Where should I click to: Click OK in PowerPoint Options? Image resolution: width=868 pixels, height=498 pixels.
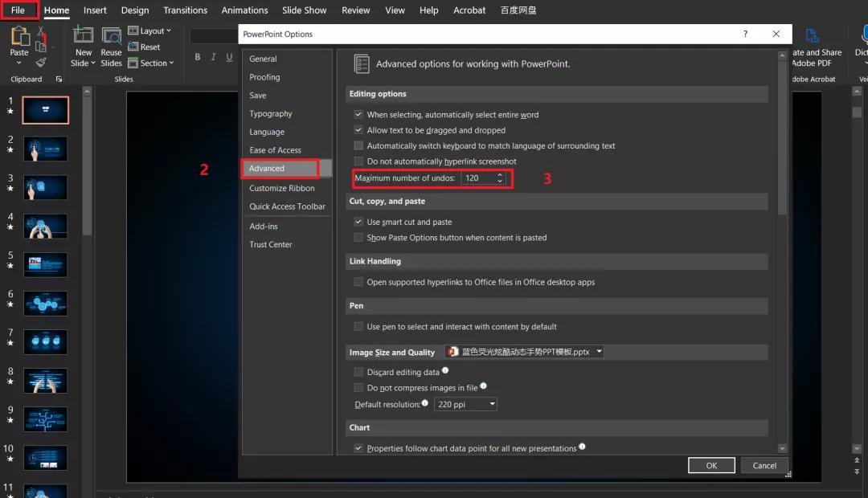coord(711,465)
